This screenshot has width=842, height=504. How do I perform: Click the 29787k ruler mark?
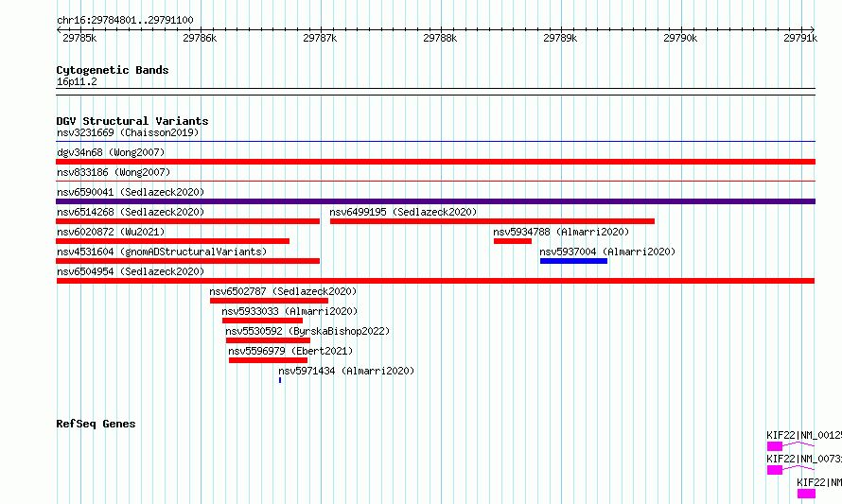(320, 38)
